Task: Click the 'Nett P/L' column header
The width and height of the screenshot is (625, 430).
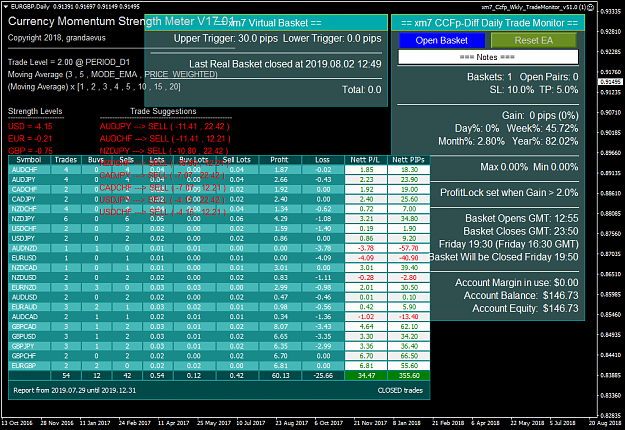Action: coord(365,160)
